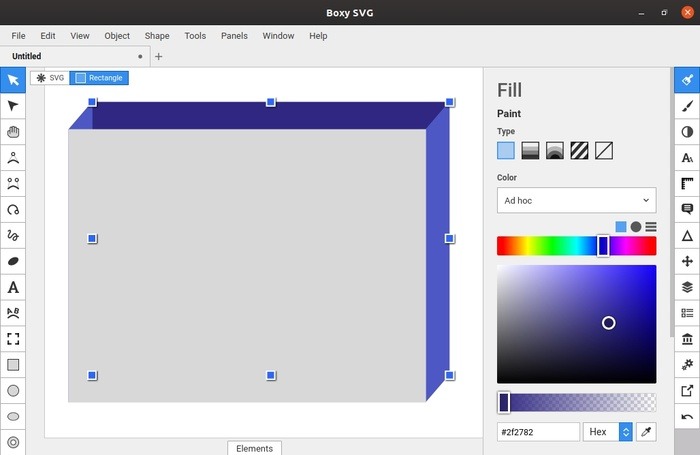Open the Stroke panel brush icon
Viewport: 700px width, 455px height.
pyautogui.click(x=687, y=106)
